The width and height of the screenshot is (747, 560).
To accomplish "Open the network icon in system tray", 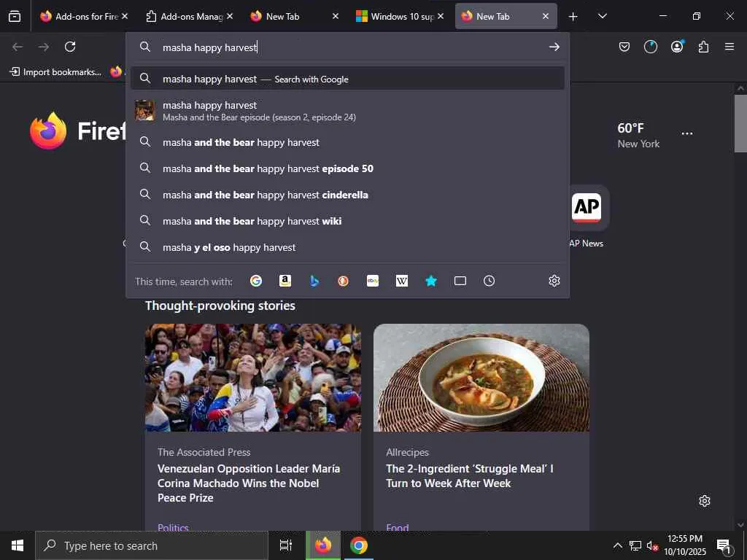I will (635, 545).
